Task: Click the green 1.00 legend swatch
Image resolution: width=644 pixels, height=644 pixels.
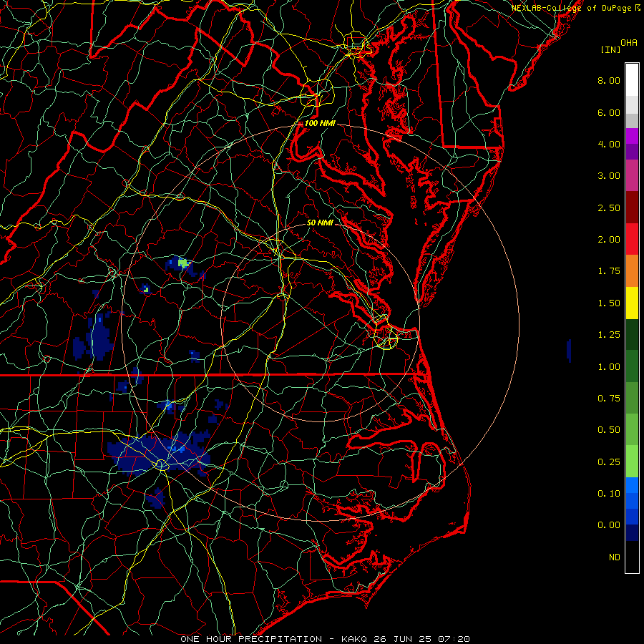Action: click(x=632, y=366)
